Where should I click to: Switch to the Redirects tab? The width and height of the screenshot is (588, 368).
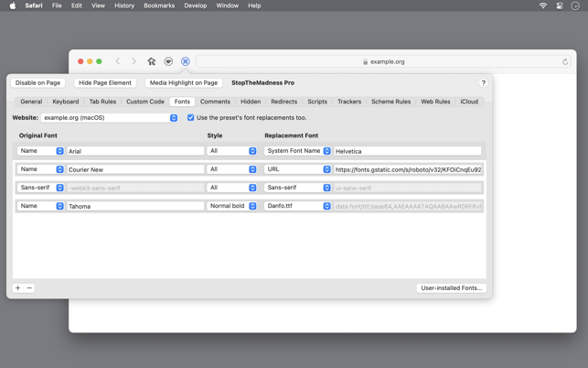pos(283,102)
